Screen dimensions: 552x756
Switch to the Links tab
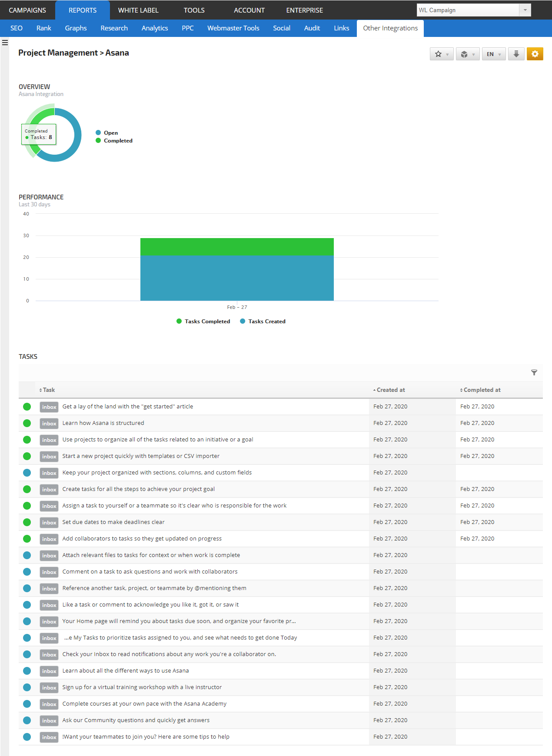[x=342, y=28]
